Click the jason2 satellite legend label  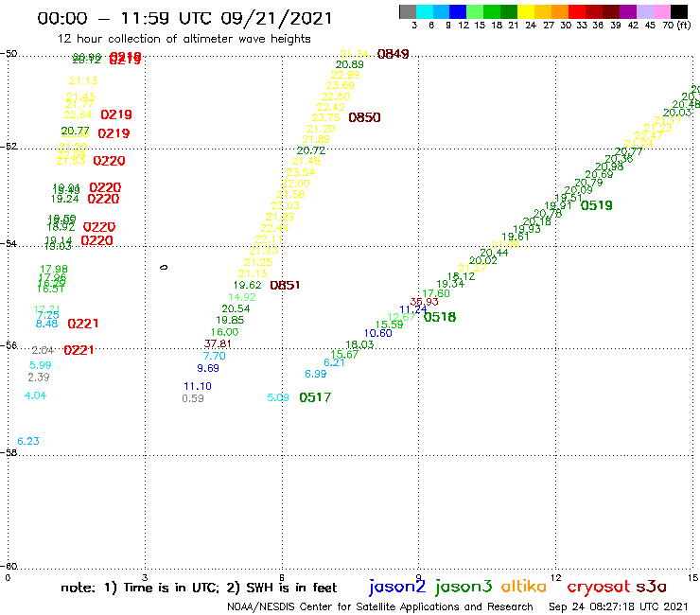pyautogui.click(x=397, y=587)
